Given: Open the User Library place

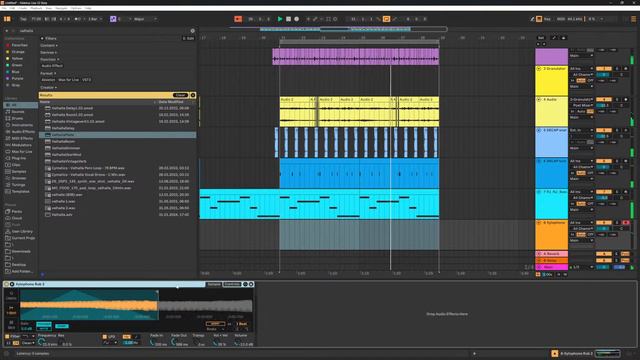Looking at the screenshot, I should (x=20, y=231).
